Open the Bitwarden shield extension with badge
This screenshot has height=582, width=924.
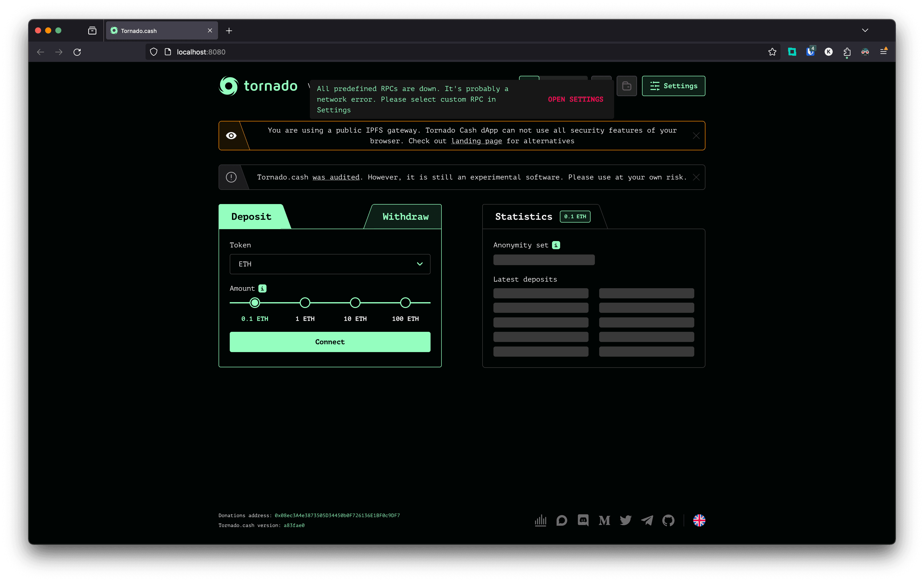(810, 52)
